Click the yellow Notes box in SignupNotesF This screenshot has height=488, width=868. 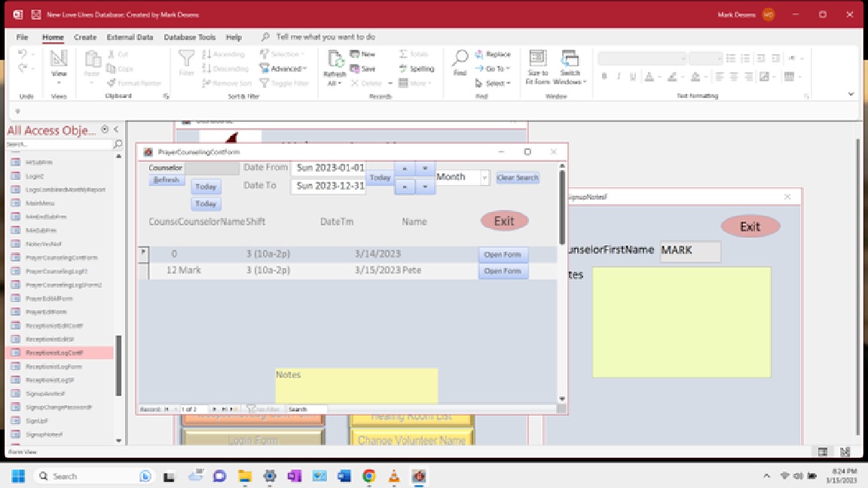(x=681, y=322)
